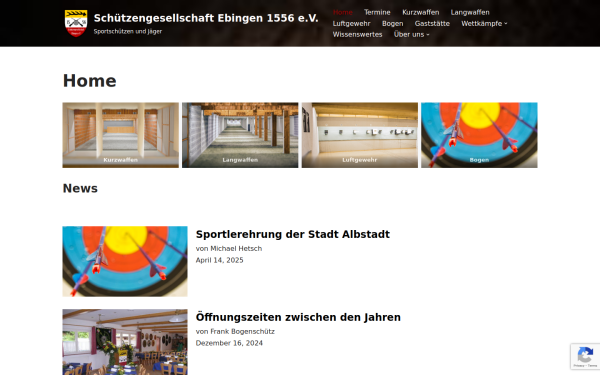Open the archery target image of the Sportlerehrung post

coord(125,261)
